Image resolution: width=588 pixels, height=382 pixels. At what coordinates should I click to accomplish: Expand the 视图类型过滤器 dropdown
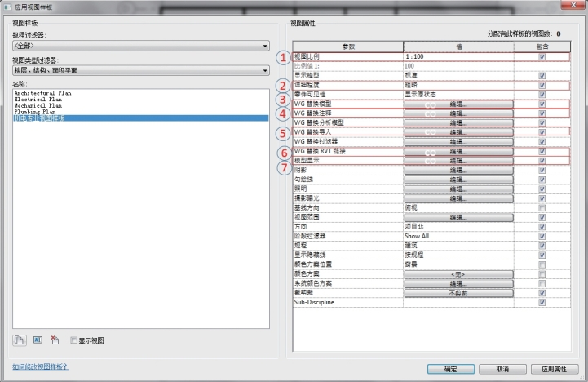tap(140, 71)
